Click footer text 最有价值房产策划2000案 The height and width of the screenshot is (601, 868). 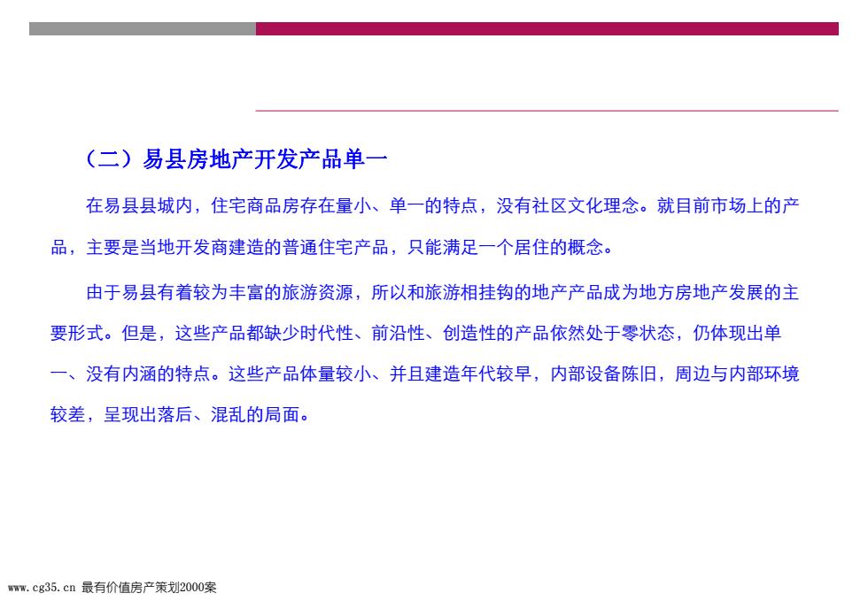point(149,588)
